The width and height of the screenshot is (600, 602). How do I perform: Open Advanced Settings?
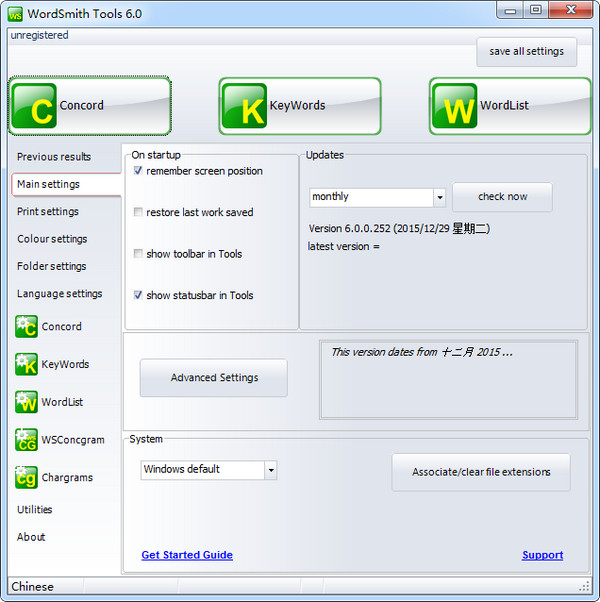(x=214, y=378)
